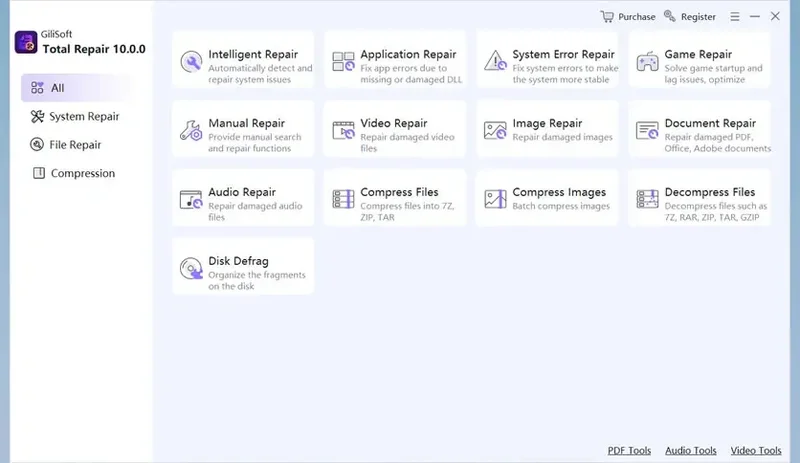Open the PDF Tools link

click(629, 450)
